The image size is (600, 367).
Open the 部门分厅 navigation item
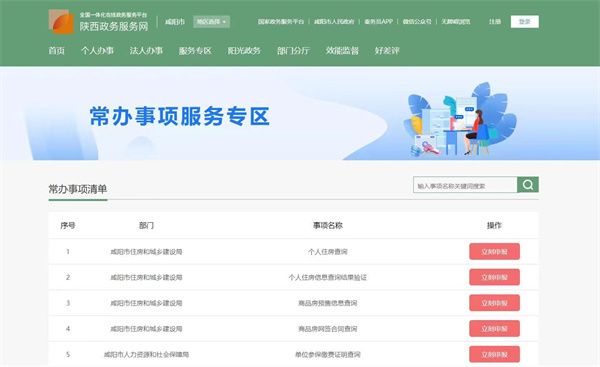coord(293,51)
